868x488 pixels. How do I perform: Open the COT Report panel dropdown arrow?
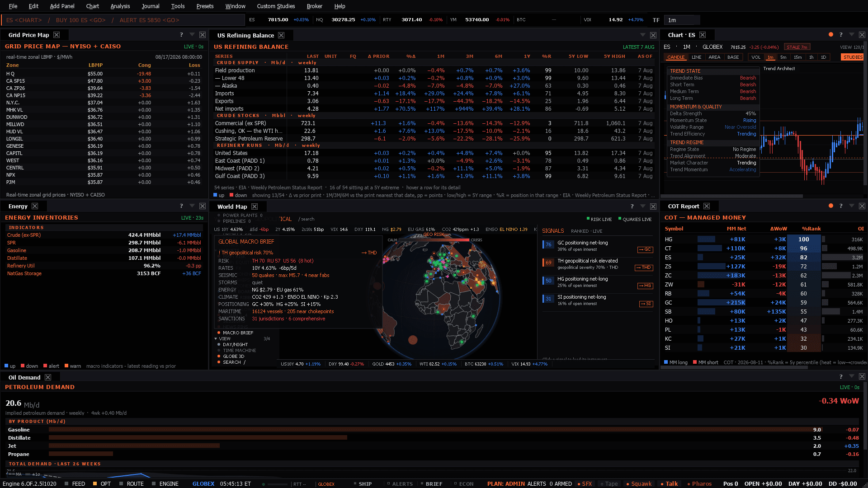[852, 206]
